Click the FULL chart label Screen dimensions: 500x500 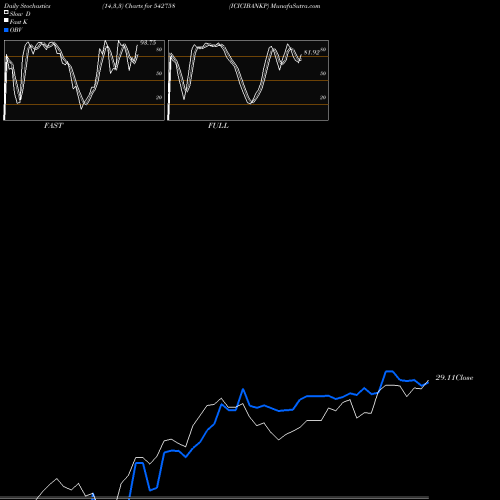[218, 126]
